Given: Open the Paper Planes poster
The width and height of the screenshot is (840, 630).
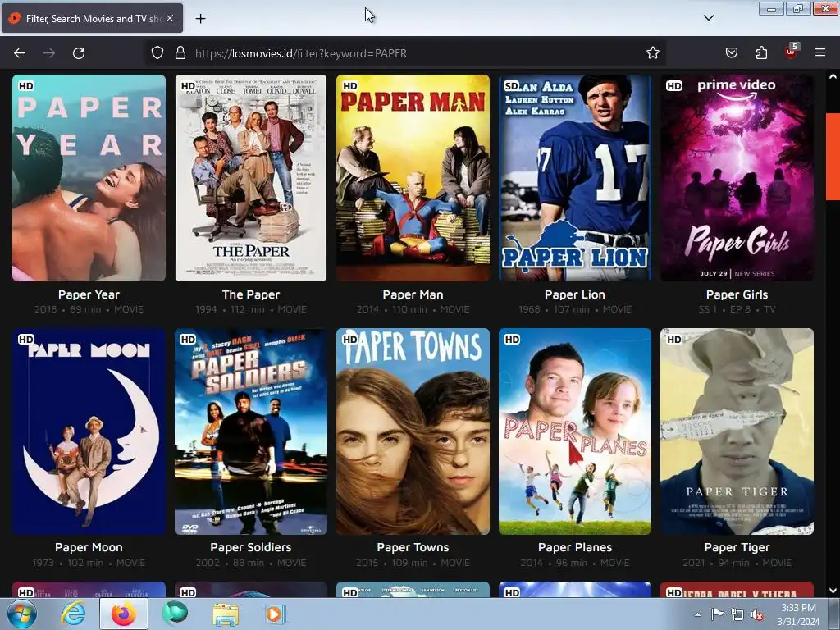Looking at the screenshot, I should pos(575,431).
